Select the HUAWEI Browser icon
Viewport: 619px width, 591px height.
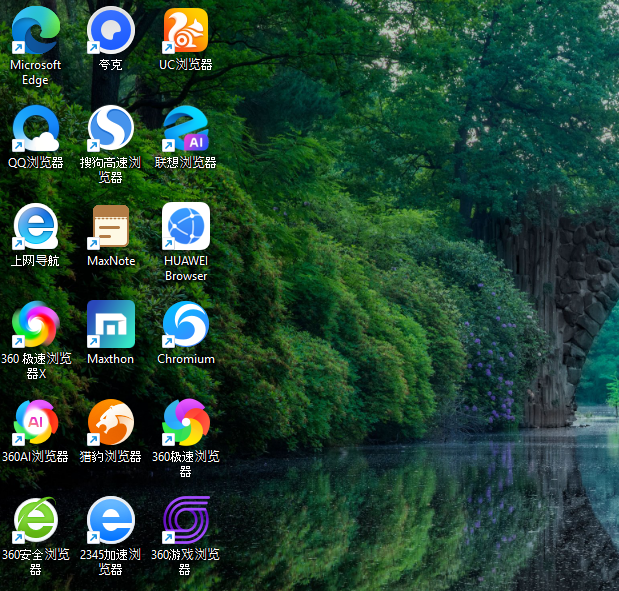[186, 226]
